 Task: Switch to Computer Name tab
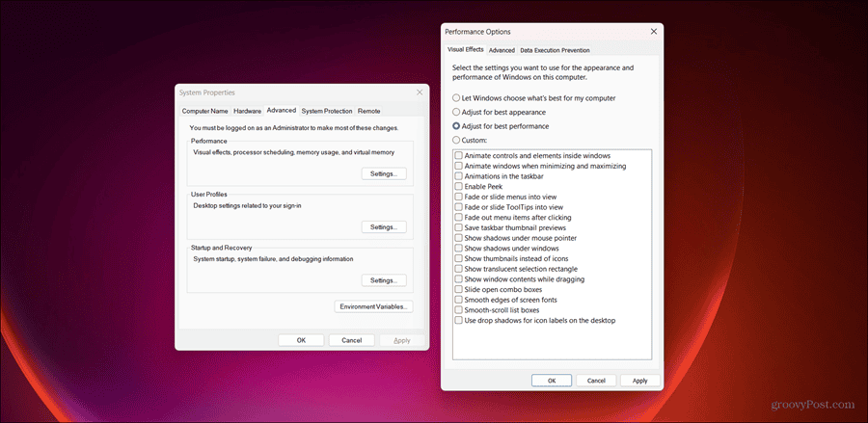204,111
